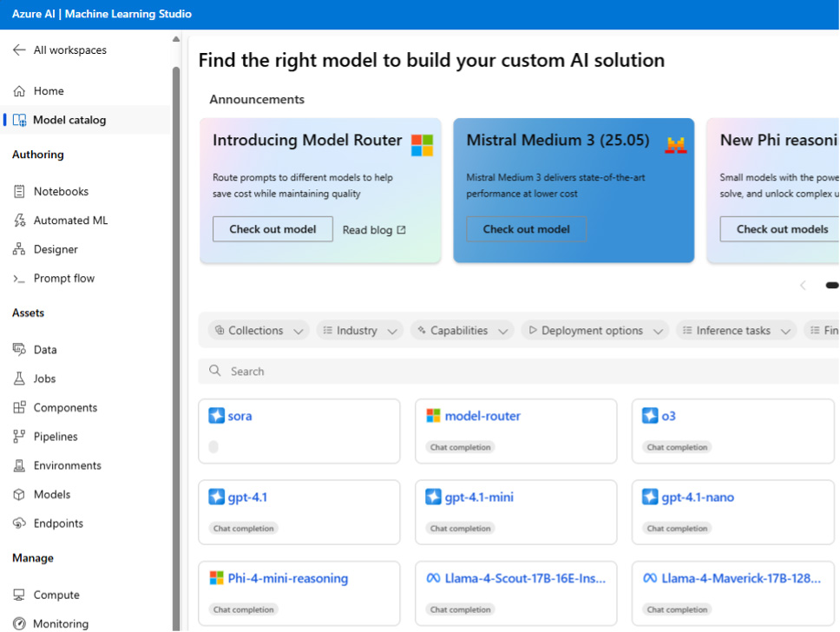The height and width of the screenshot is (632, 840).
Task: Open the Deployment options dropdown
Action: 595,331
